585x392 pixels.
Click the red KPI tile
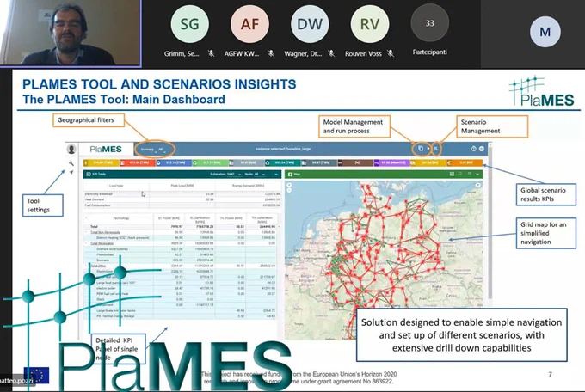137,163
